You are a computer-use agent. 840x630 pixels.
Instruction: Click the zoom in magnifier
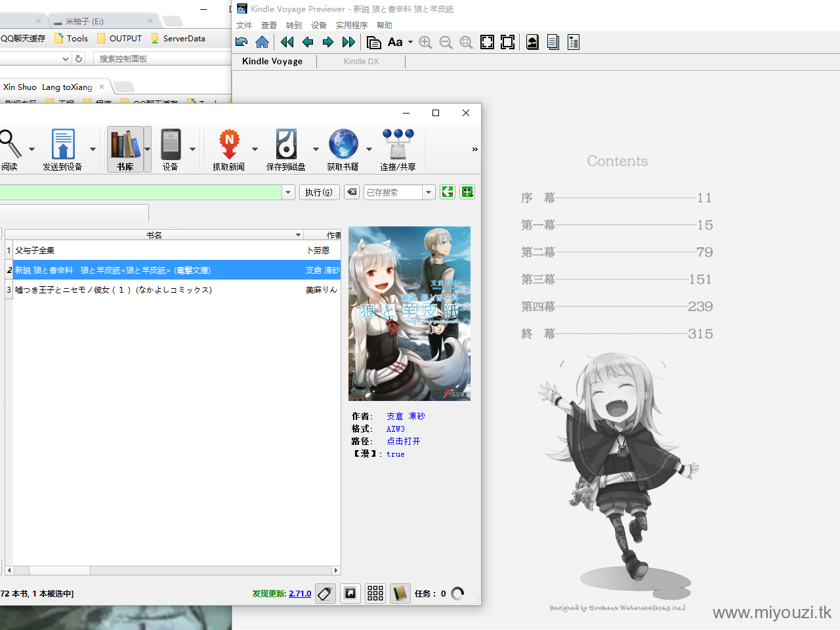coord(425,42)
